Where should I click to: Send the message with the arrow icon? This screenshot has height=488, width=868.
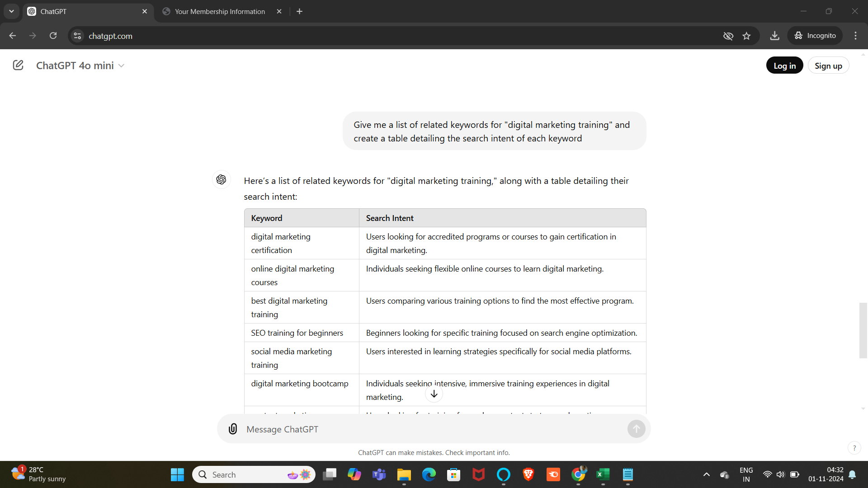636,429
